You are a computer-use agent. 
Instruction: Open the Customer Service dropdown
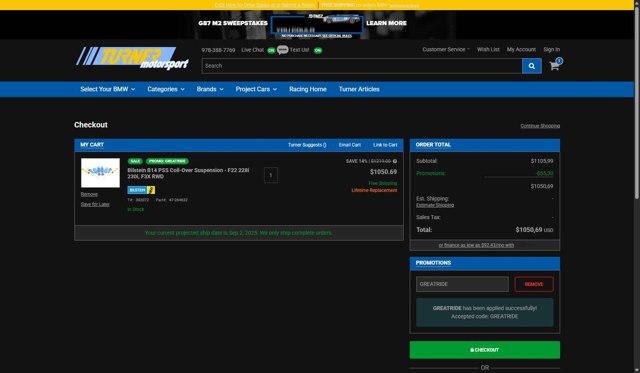tap(446, 49)
